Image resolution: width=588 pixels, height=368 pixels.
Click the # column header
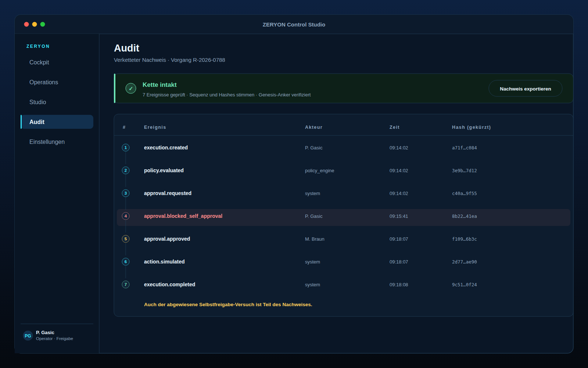tap(124, 127)
